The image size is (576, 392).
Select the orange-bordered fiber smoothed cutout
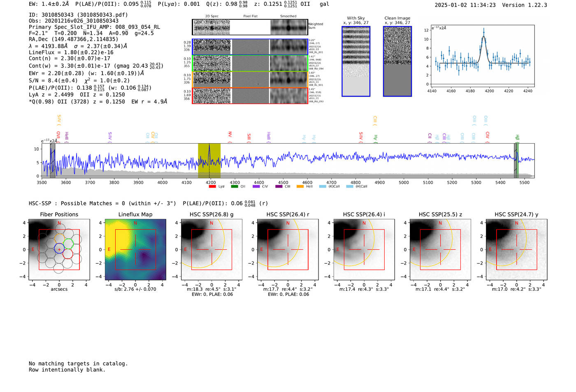coord(288,79)
